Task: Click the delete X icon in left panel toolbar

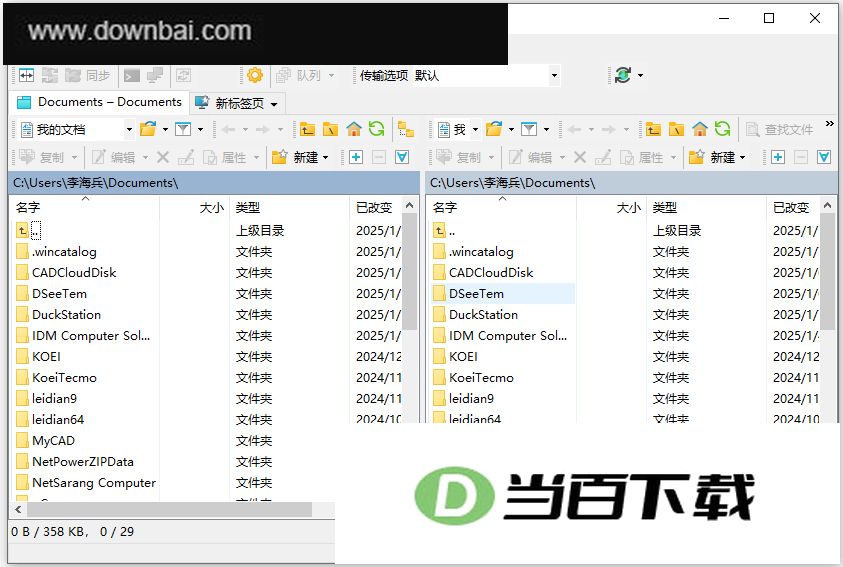Action: click(x=163, y=157)
